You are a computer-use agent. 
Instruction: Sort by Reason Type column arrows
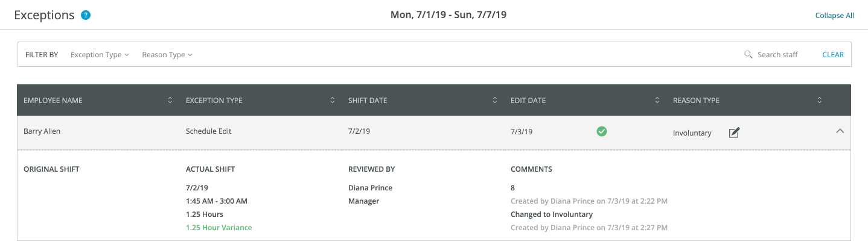820,100
